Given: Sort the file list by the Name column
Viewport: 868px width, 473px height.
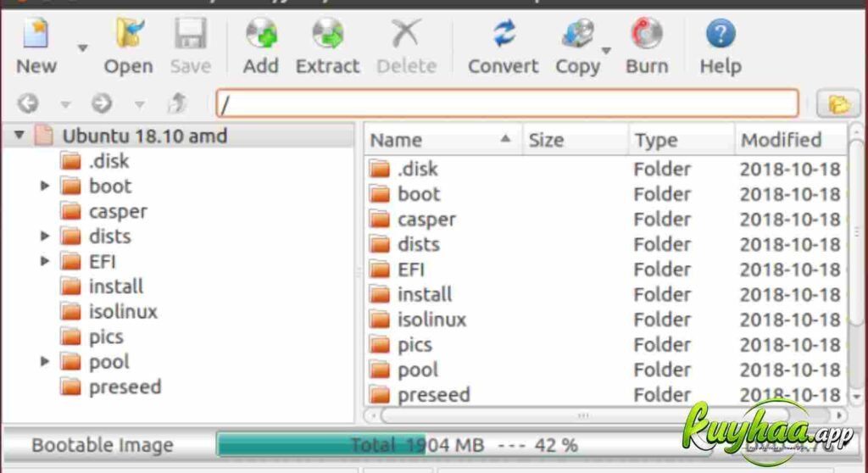Looking at the screenshot, I should tap(442, 140).
